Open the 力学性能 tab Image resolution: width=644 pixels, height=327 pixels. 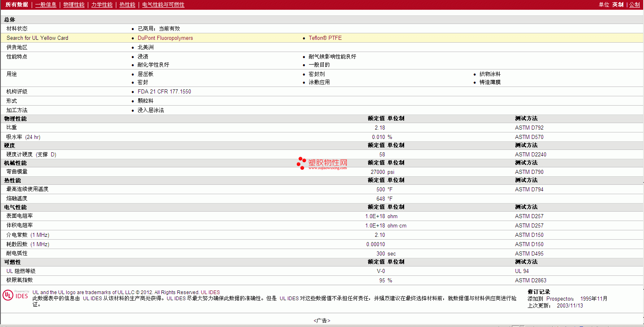point(102,4)
